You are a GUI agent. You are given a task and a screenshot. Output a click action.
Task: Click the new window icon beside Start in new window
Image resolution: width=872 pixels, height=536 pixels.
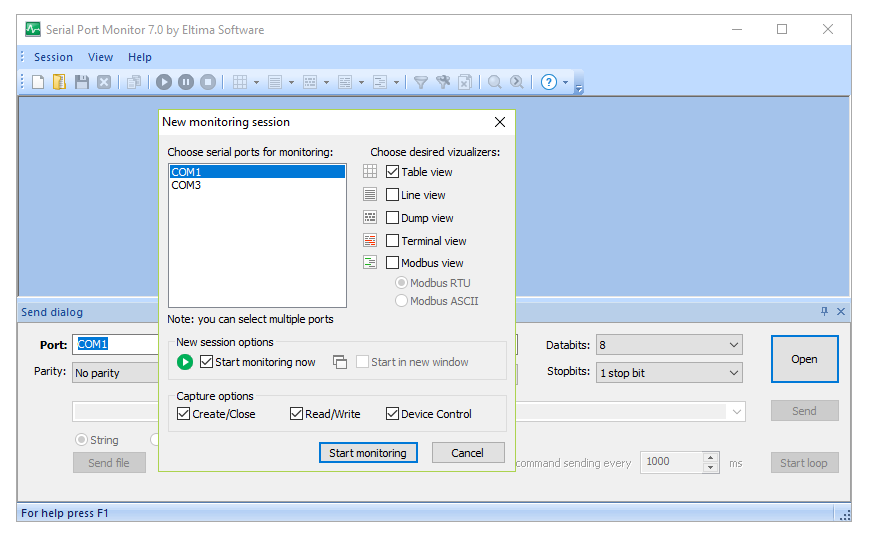340,362
